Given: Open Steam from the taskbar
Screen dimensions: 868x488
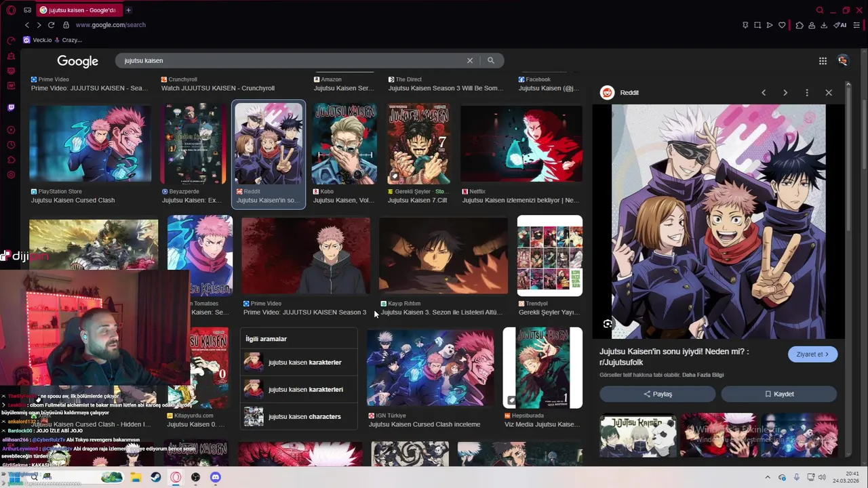Looking at the screenshot, I should 156,477.
